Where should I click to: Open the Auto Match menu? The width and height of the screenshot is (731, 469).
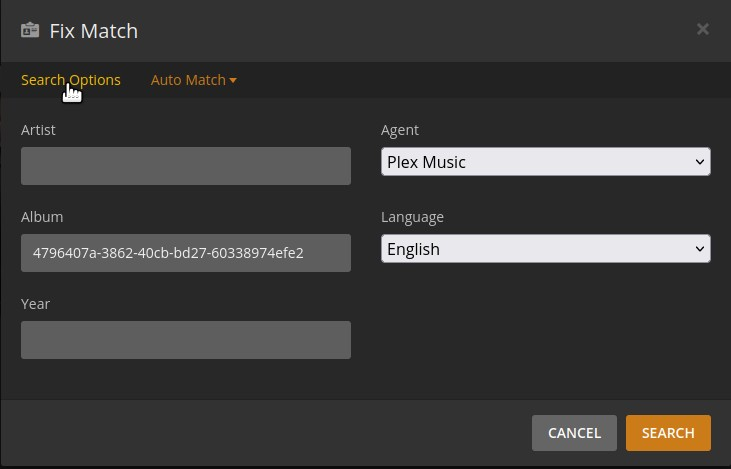click(188, 80)
